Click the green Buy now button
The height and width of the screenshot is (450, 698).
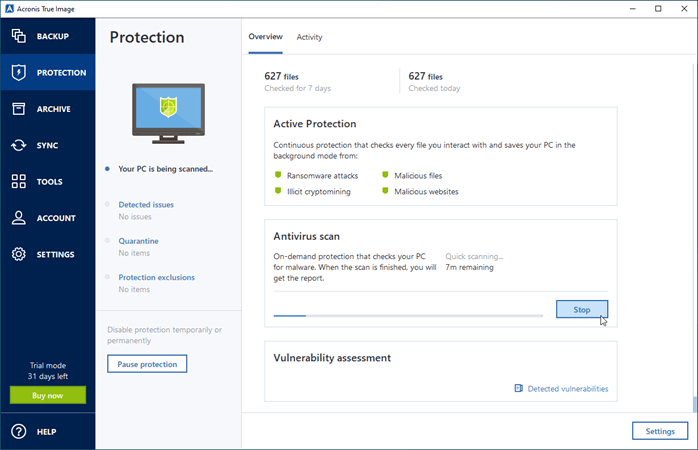pyautogui.click(x=48, y=395)
